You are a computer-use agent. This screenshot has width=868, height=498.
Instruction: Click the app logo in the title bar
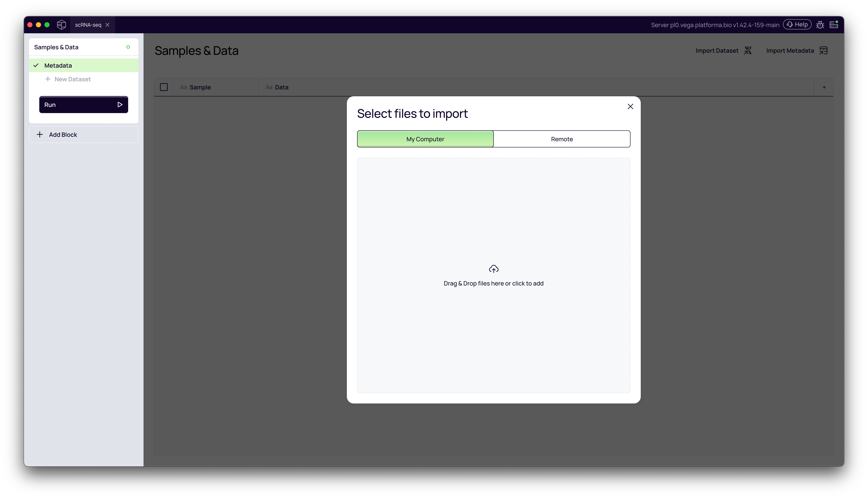pos(61,24)
